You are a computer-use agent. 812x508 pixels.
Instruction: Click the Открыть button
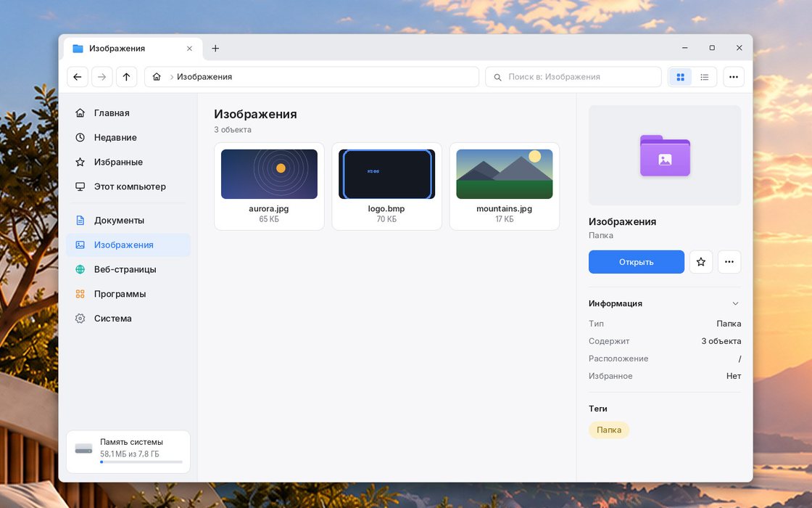click(637, 262)
